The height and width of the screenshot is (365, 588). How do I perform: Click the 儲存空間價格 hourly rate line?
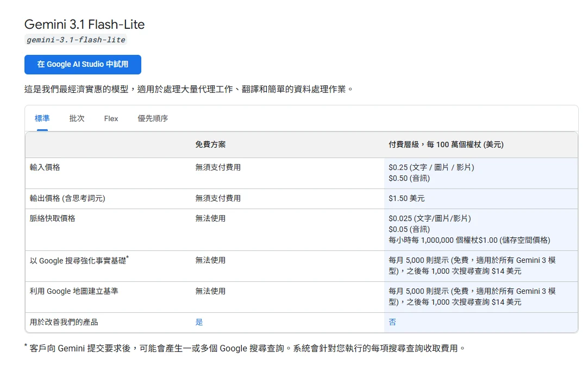pos(470,240)
